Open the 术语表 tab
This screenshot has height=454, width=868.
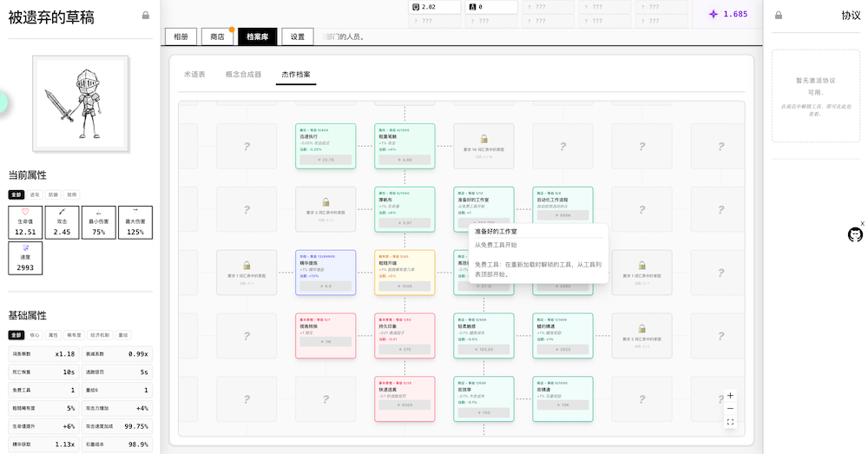point(194,75)
